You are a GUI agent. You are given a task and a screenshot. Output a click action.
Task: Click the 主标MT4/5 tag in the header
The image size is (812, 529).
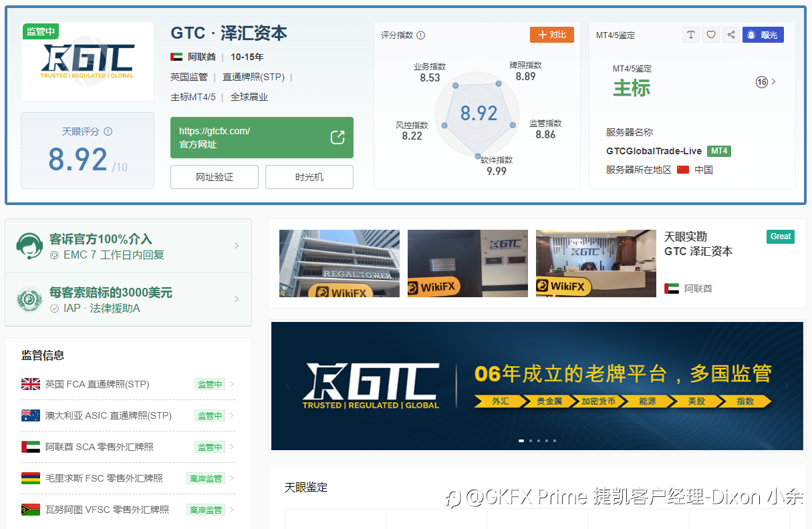193,97
